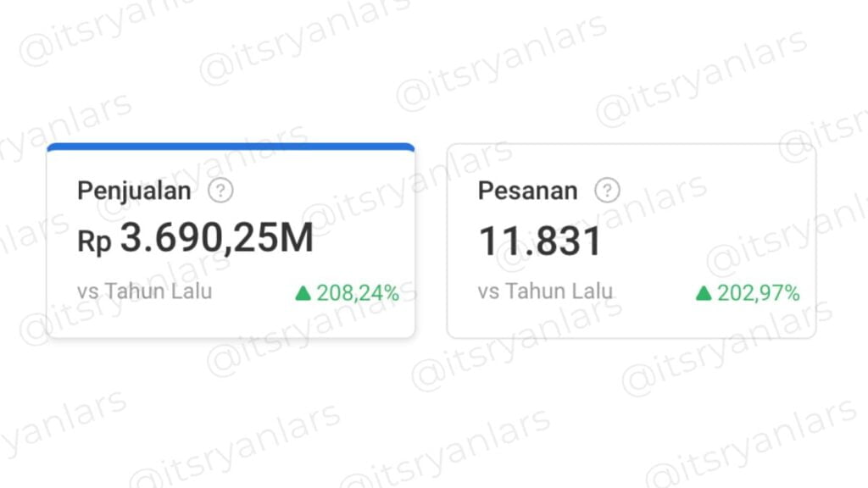
Task: Click the green up arrow before 208,24%
Action: tap(303, 293)
